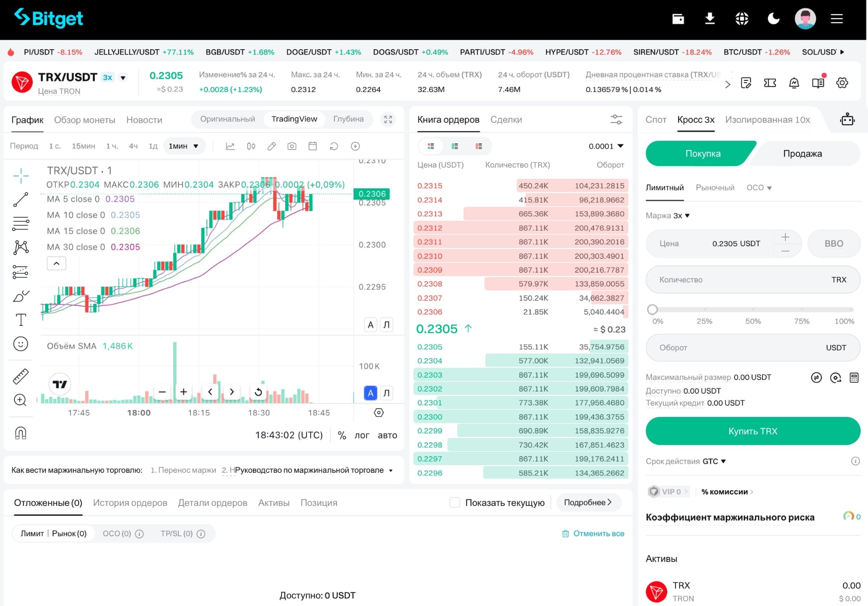Screen dimensions: 868x606
Task: Select the crosshair cursor tool
Action: click(x=21, y=176)
